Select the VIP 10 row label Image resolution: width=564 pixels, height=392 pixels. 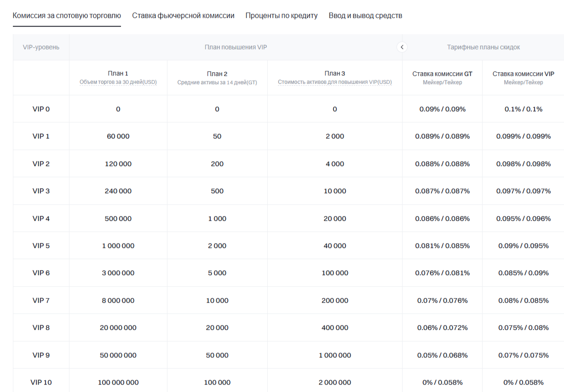[x=41, y=382]
